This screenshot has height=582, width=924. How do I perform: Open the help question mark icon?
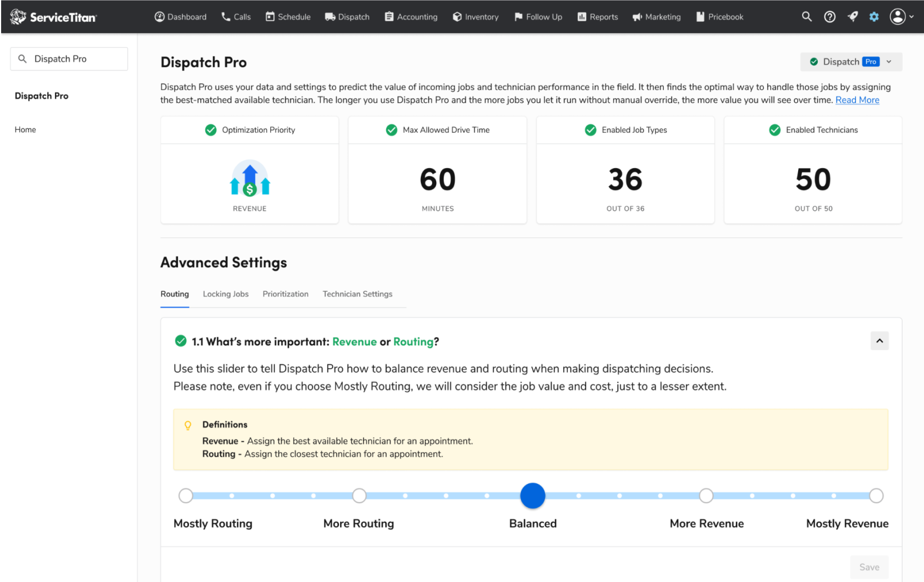pyautogui.click(x=830, y=17)
